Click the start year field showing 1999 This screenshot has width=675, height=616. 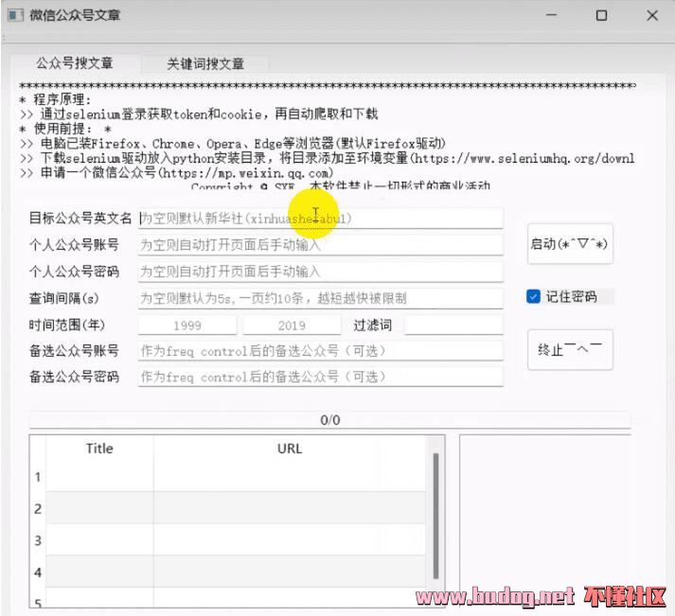point(187,325)
